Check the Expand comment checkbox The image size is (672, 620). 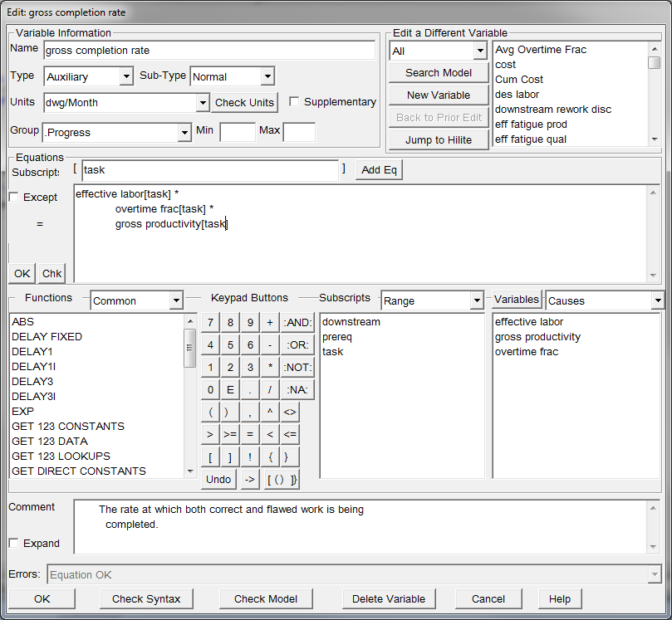point(14,544)
